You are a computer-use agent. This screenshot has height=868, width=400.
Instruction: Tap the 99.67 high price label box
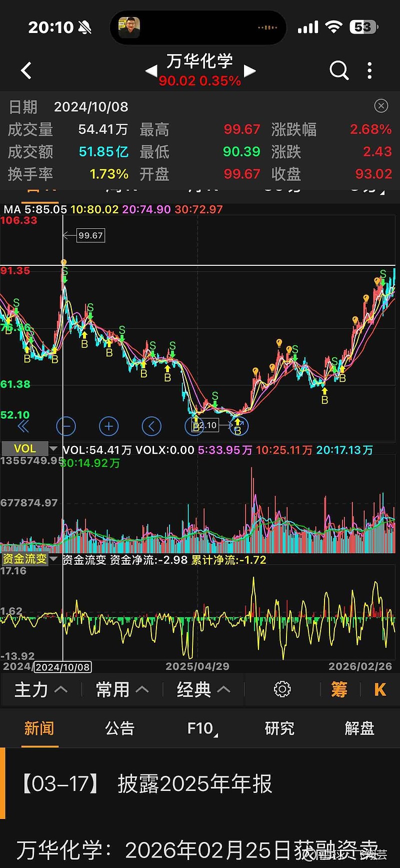click(x=90, y=235)
